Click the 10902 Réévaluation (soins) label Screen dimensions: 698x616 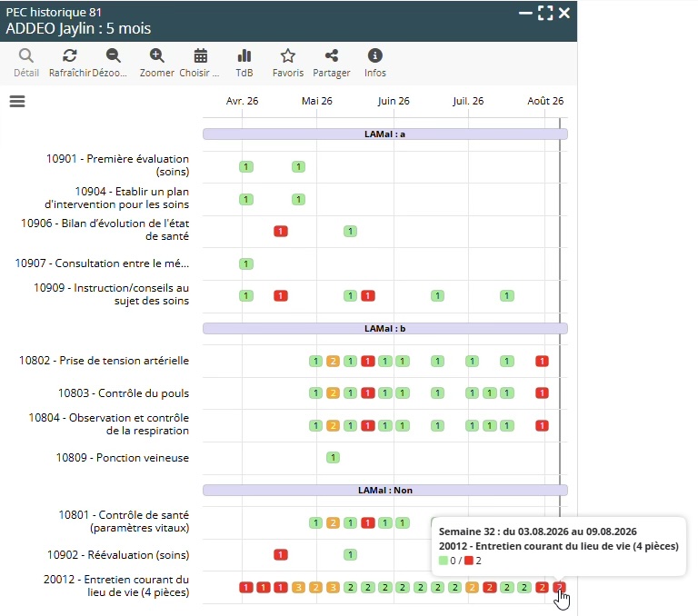118,555
